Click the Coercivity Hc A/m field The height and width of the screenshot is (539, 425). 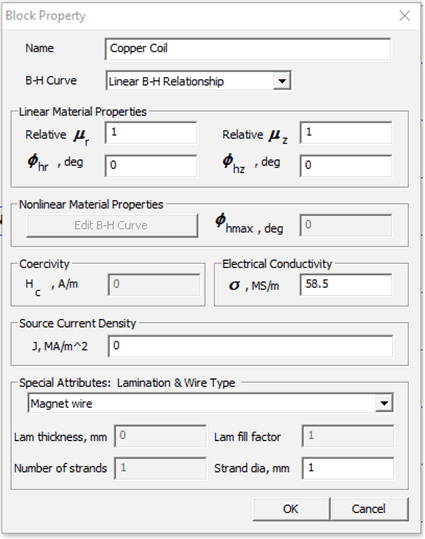pyautogui.click(x=154, y=285)
